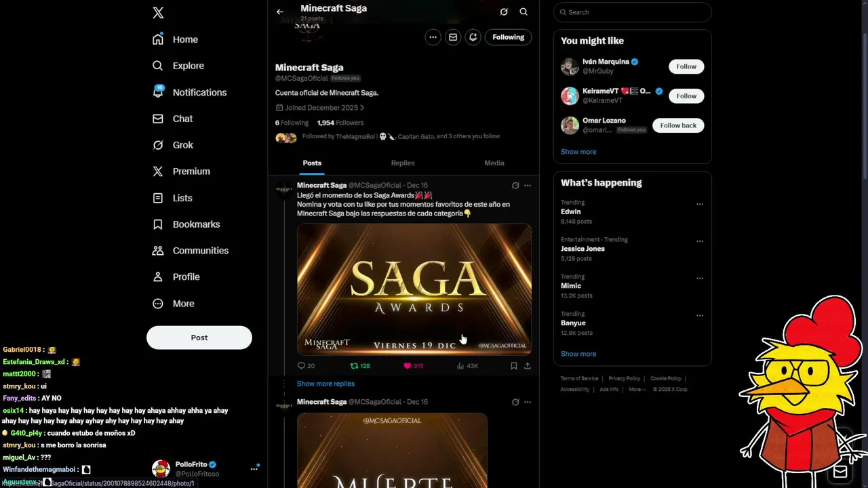The image size is (868, 488).
Task: Click Grok icon on second post
Action: tap(515, 402)
